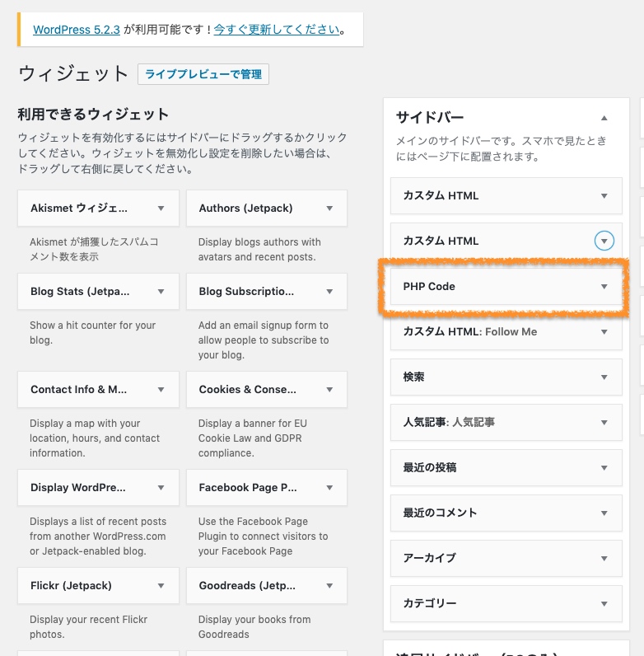The image size is (644, 656).
Task: Expand the 最近のコメント widget arrow
Action: pos(604,513)
